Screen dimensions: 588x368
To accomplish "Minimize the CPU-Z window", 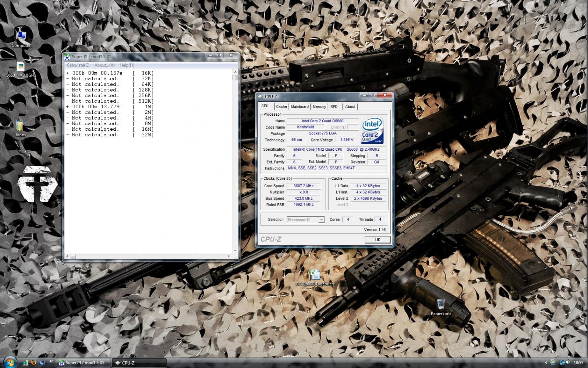I will point(364,95).
